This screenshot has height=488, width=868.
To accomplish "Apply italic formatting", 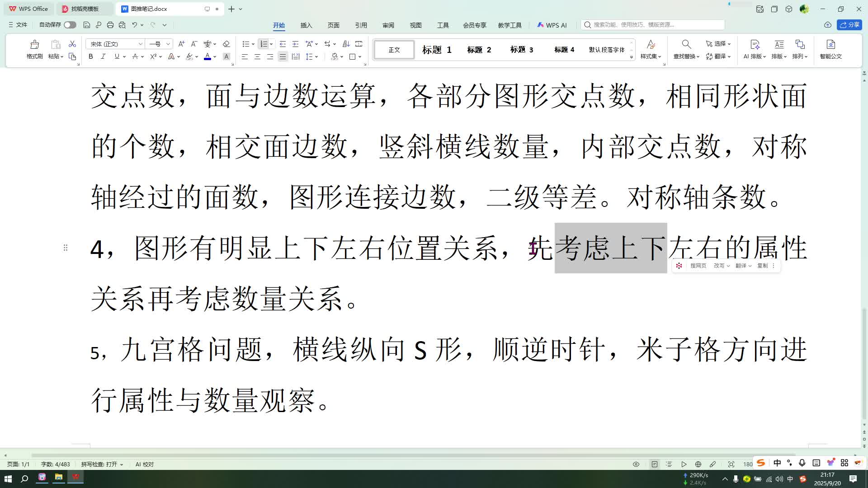I will (x=103, y=56).
